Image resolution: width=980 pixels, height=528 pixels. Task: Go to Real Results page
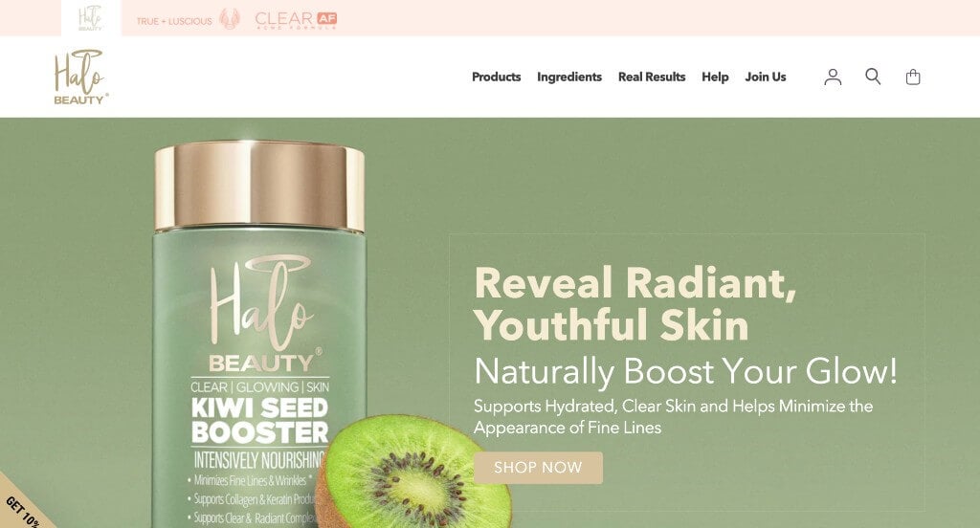(x=652, y=77)
